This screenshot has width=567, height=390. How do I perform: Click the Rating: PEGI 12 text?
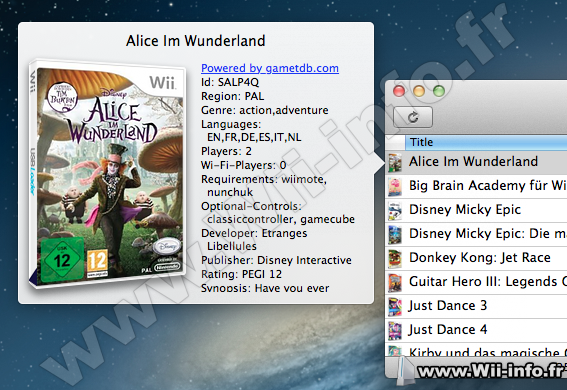tap(242, 274)
